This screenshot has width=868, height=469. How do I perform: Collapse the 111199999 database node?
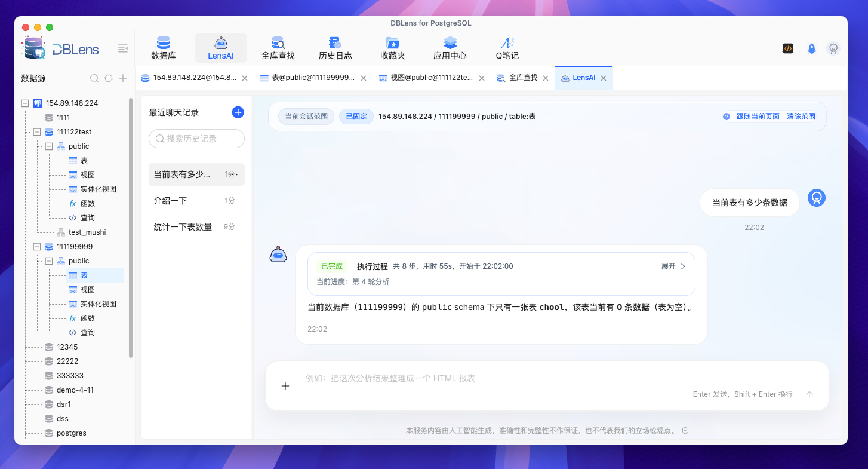pos(37,247)
